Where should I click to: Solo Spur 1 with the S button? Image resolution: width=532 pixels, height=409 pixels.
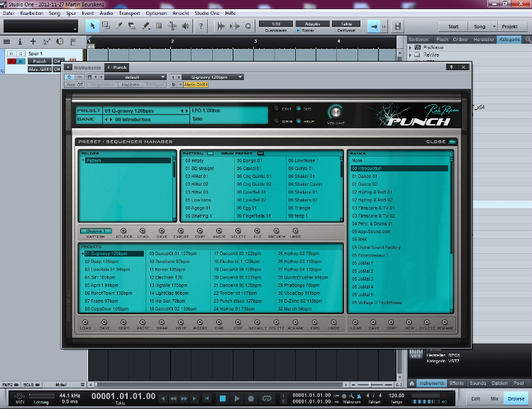coord(21,54)
